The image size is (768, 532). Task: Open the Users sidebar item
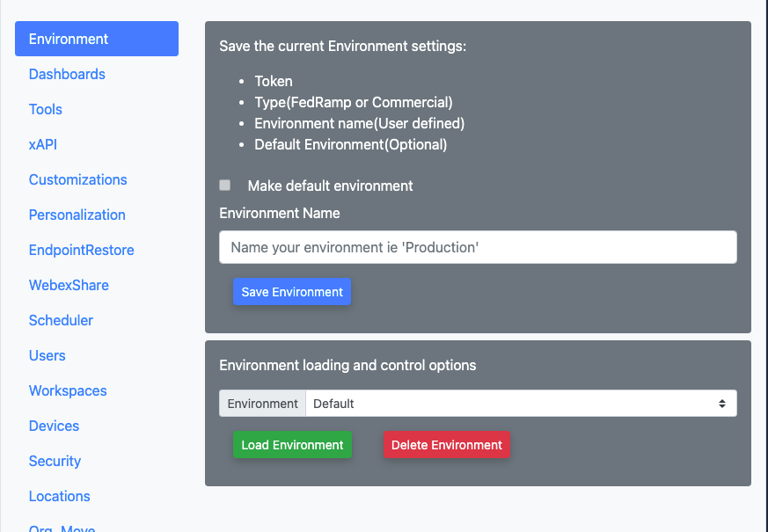[x=48, y=355]
